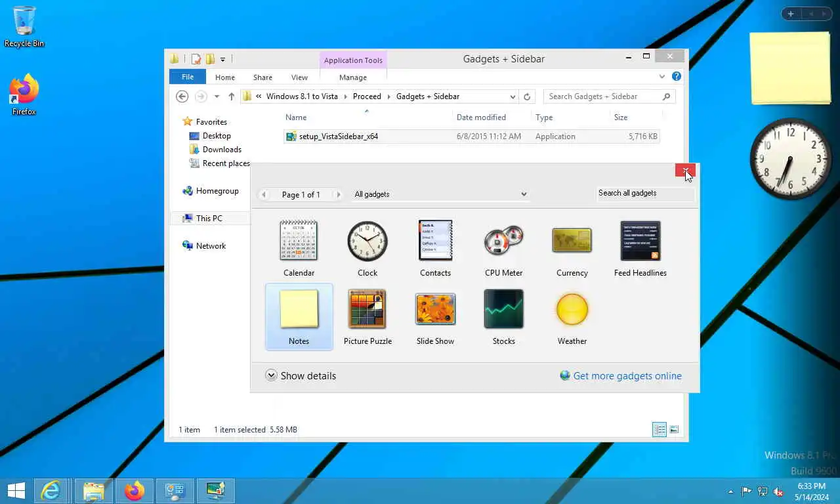Select the Firefox desktop shortcut

pyautogui.click(x=24, y=95)
